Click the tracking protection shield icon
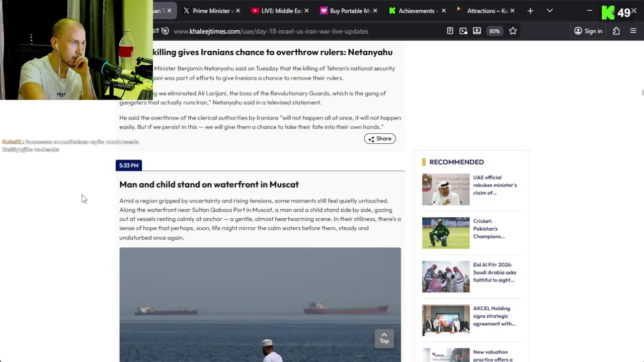This screenshot has width=644, height=362. point(165,31)
